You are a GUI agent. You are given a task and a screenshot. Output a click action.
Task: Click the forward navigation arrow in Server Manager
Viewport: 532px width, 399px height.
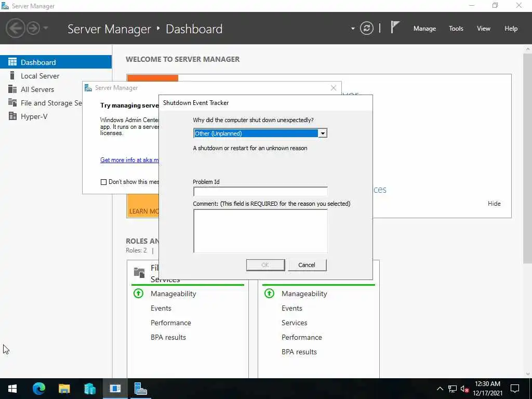pos(33,28)
